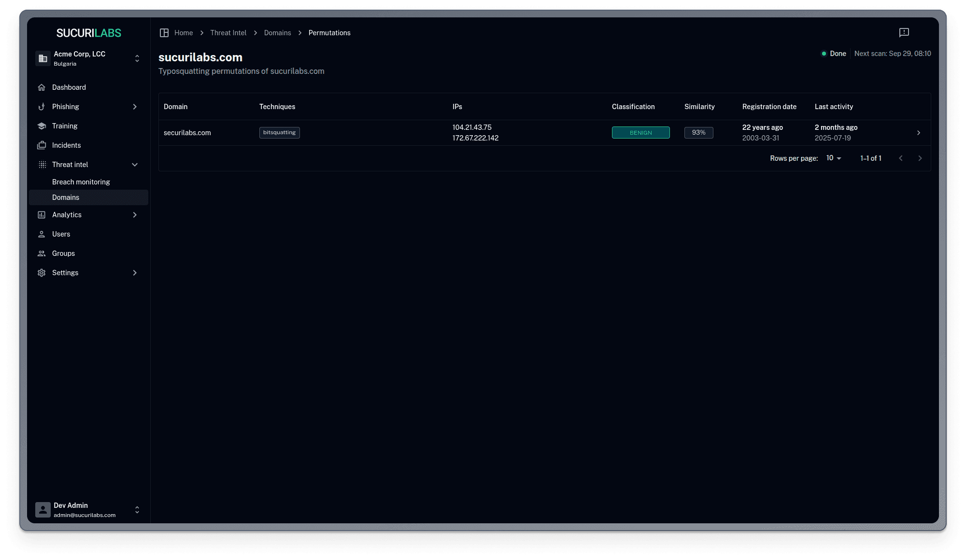This screenshot has height=560, width=966.
Task: Go to Domains breadcrumb
Action: (278, 33)
